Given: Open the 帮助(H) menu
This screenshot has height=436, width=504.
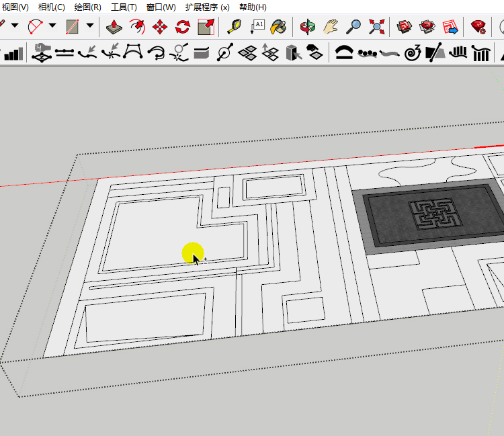Looking at the screenshot, I should [x=253, y=7].
